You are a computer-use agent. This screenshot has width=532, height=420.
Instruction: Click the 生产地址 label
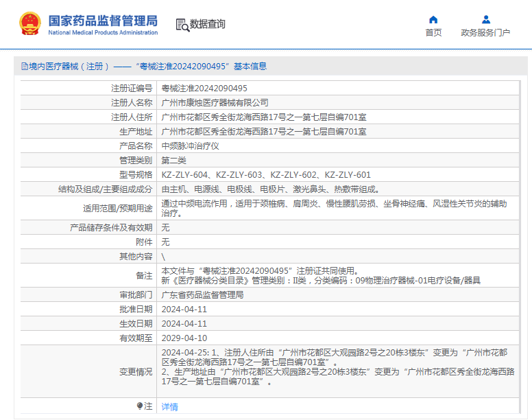tap(136, 131)
